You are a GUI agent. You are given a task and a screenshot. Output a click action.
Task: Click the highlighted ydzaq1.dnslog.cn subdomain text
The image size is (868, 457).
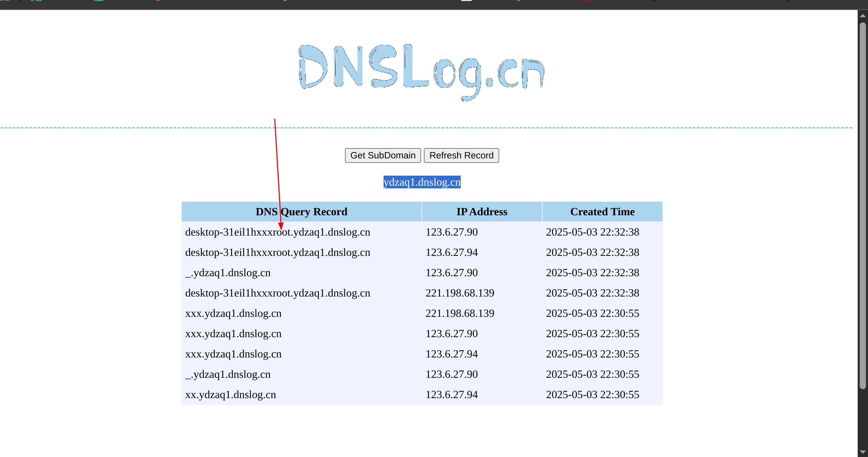coord(422,182)
